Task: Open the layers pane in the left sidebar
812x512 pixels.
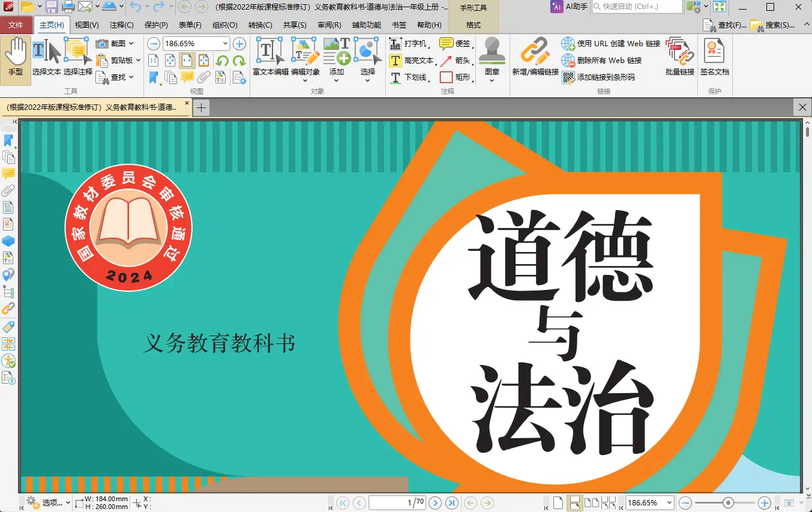Action: tap(8, 241)
